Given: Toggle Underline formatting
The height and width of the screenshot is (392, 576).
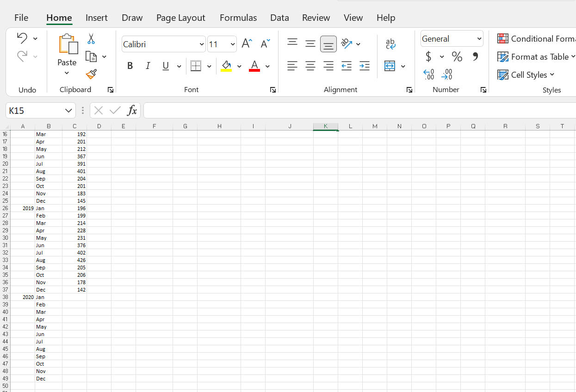Looking at the screenshot, I should [166, 66].
